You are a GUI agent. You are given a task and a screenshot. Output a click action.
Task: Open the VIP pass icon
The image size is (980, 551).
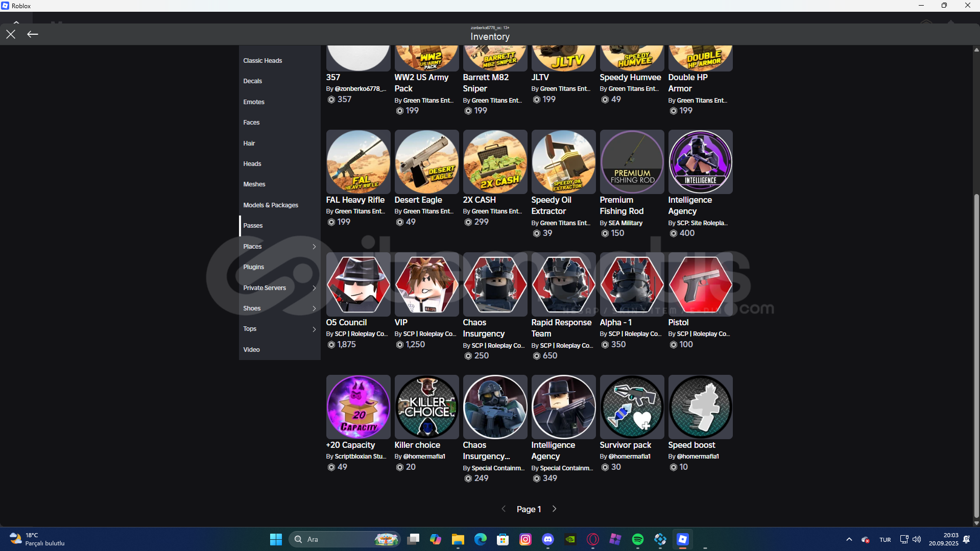point(427,284)
